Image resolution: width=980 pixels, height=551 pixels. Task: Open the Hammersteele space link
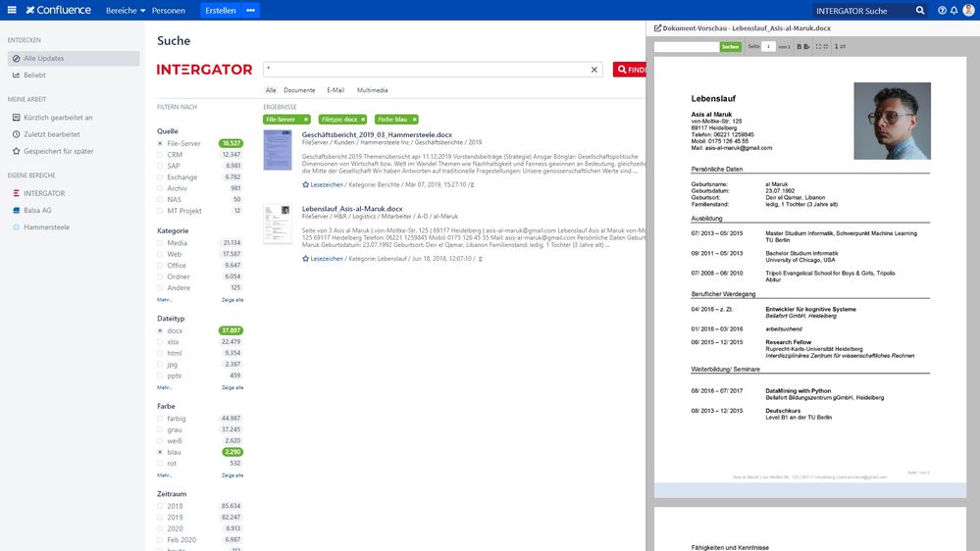(x=46, y=227)
